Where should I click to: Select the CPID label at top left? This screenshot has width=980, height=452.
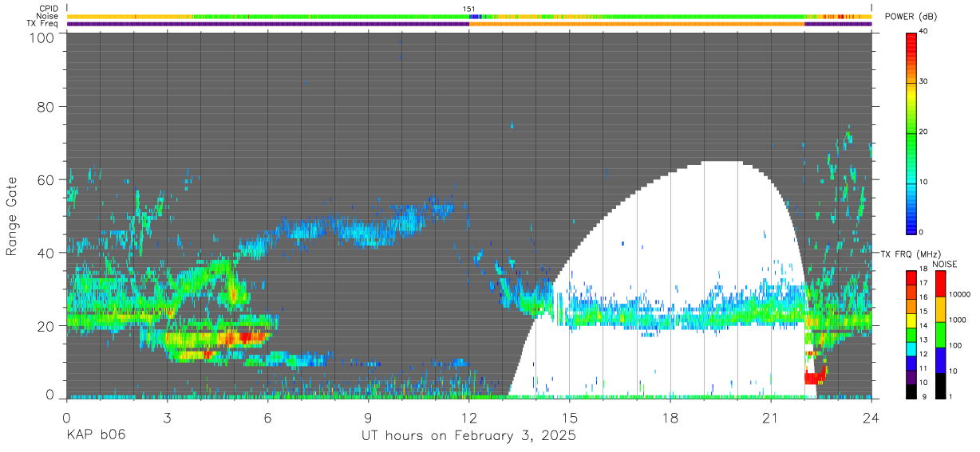[x=49, y=9]
